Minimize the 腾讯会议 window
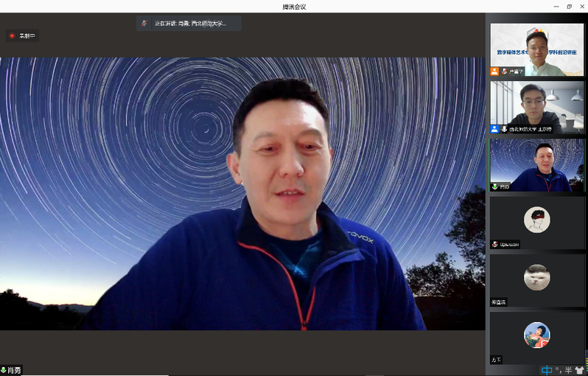 coord(556,7)
